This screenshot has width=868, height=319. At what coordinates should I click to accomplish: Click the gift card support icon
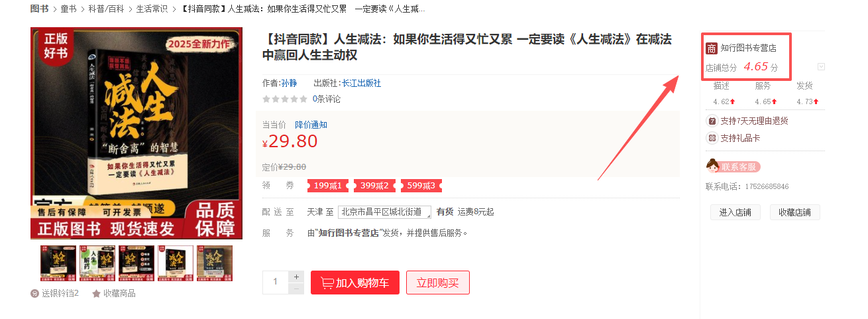[712, 138]
